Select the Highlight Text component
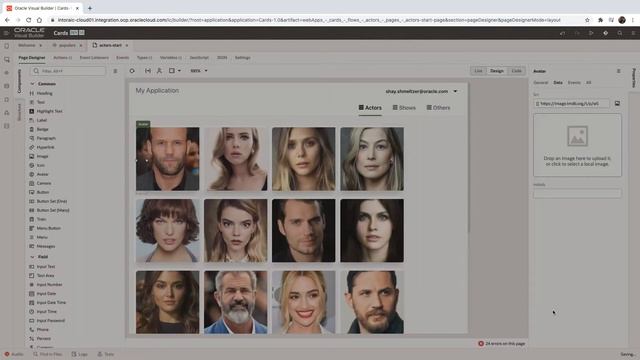This screenshot has width=640, height=360. coord(46,111)
